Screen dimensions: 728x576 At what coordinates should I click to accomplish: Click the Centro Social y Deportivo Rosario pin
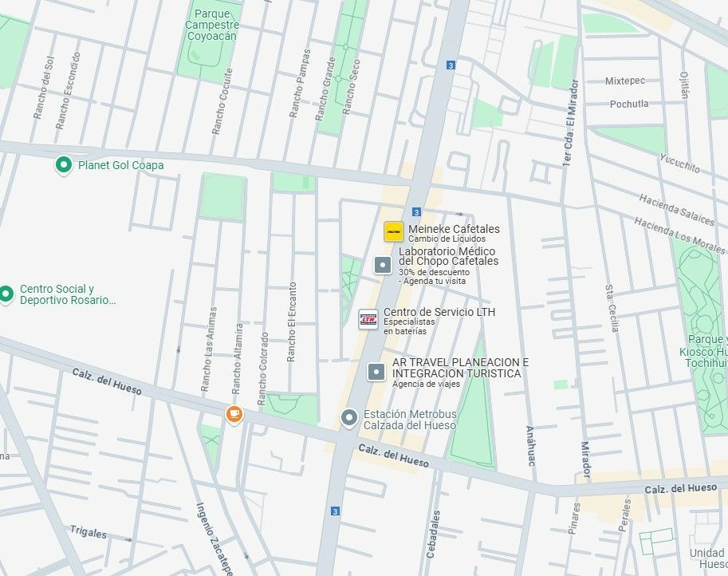click(x=6, y=294)
